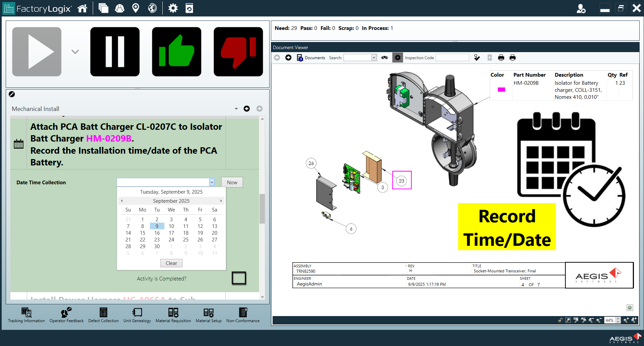Open the settings gear in top bar

(x=173, y=8)
